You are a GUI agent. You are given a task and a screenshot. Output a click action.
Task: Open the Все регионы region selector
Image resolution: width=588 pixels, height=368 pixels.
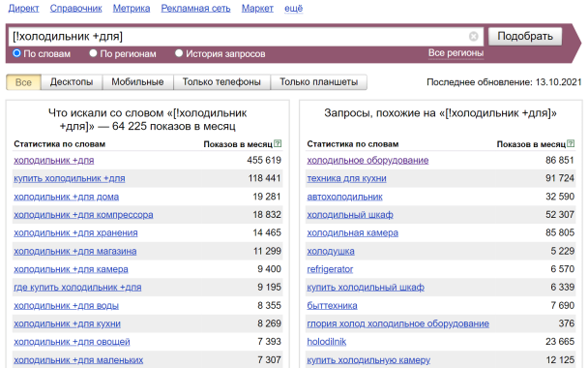click(456, 53)
